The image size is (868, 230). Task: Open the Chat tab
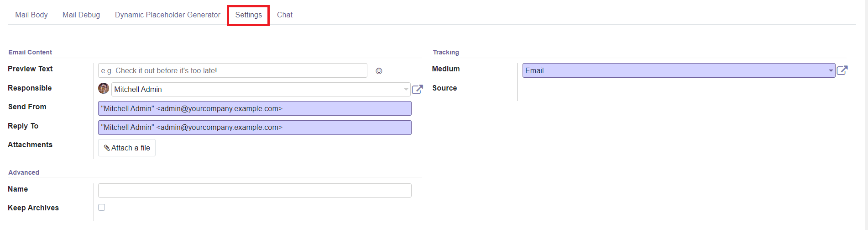(285, 15)
